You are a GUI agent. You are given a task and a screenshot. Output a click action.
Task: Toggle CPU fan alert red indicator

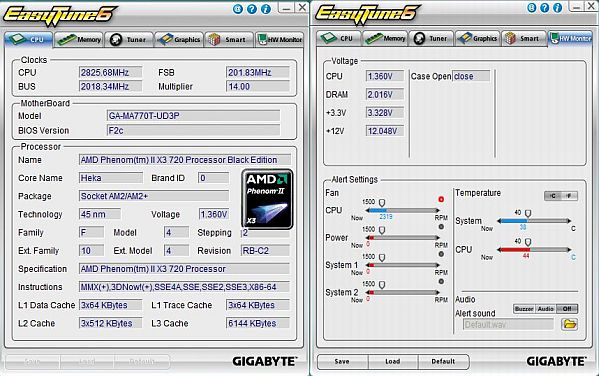pos(441,199)
